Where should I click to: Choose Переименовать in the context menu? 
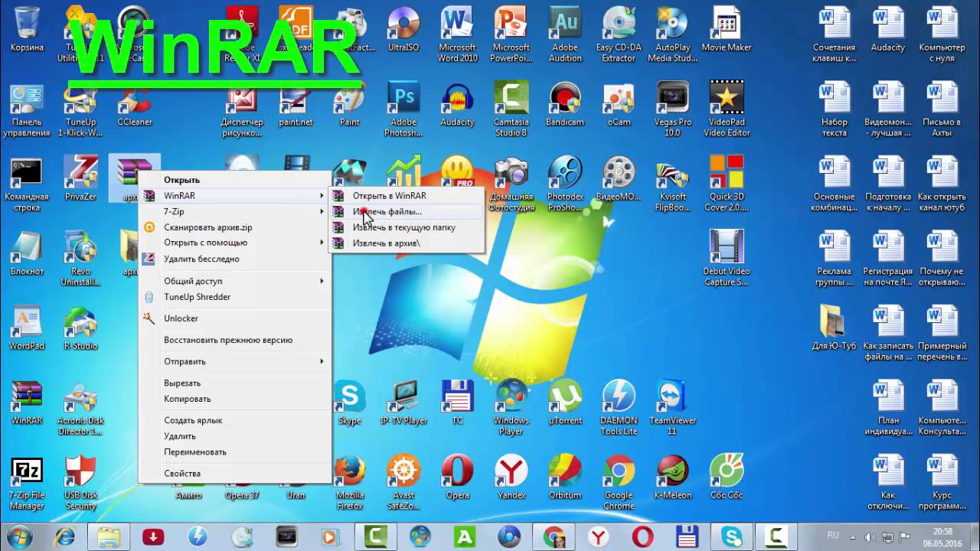[x=235, y=452]
